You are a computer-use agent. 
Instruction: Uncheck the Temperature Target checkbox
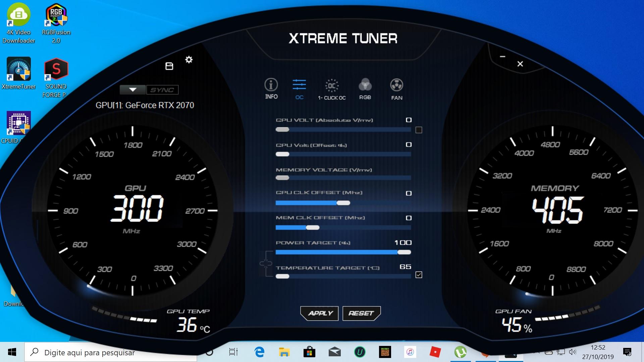point(419,275)
